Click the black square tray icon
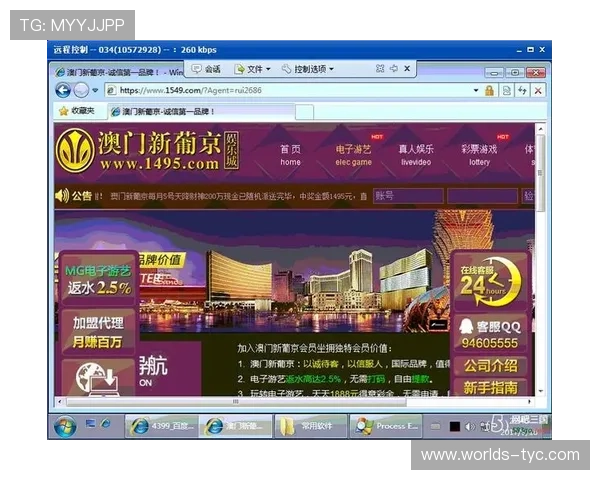The height and width of the screenshot is (480, 600). 455,426
